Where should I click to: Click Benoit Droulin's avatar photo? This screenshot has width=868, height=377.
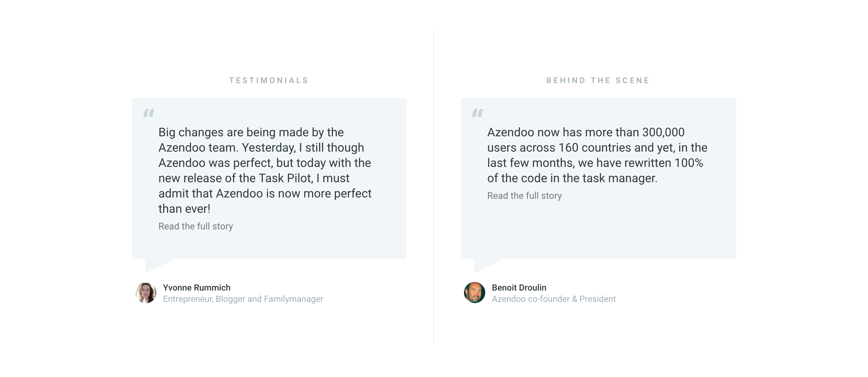tap(474, 293)
